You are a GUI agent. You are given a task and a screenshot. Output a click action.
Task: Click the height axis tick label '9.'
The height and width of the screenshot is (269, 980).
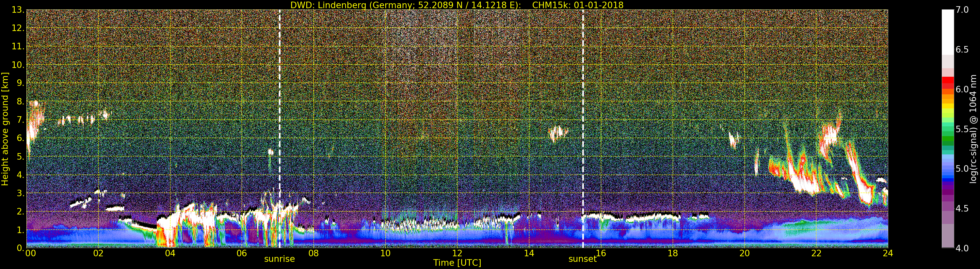point(20,83)
